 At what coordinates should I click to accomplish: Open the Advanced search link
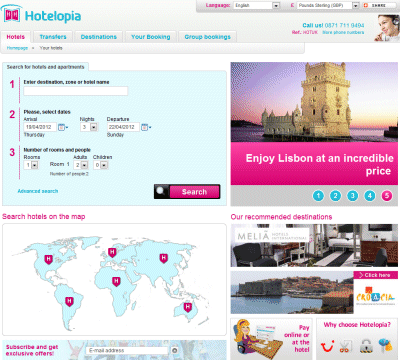pos(38,191)
